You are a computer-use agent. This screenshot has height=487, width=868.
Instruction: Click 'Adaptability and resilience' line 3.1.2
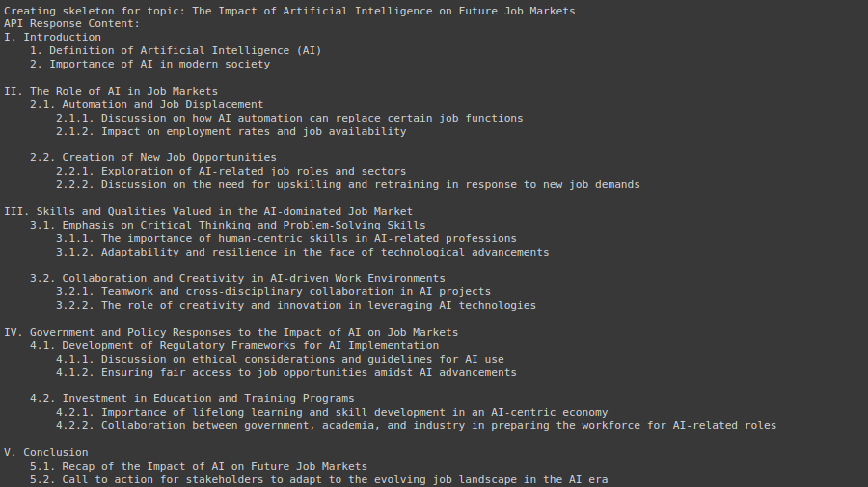click(303, 253)
